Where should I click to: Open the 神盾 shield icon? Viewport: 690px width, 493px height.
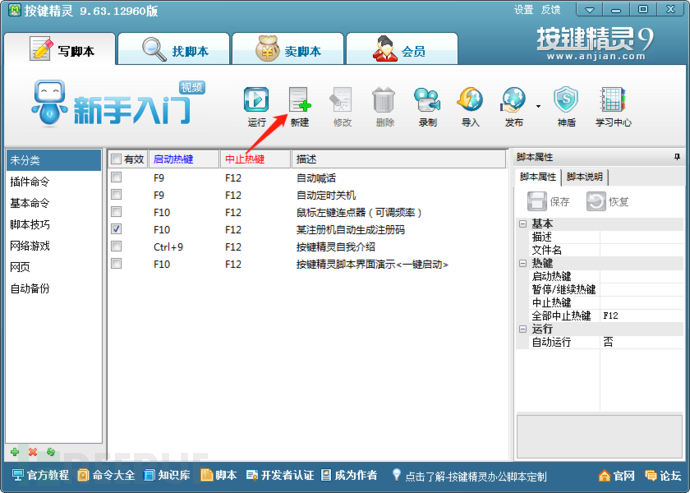[x=566, y=99]
